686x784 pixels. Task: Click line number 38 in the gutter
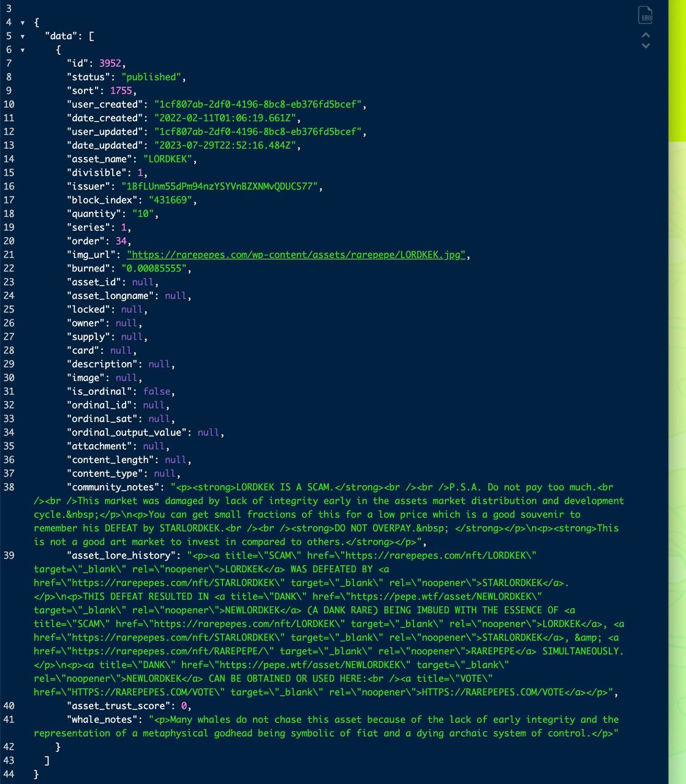tap(9, 488)
